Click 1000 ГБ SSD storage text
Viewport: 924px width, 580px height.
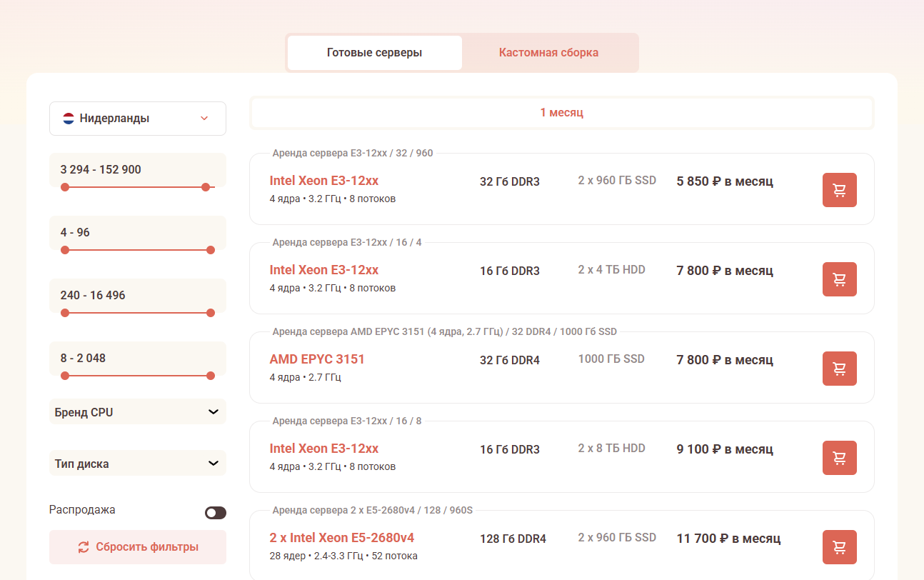point(611,359)
